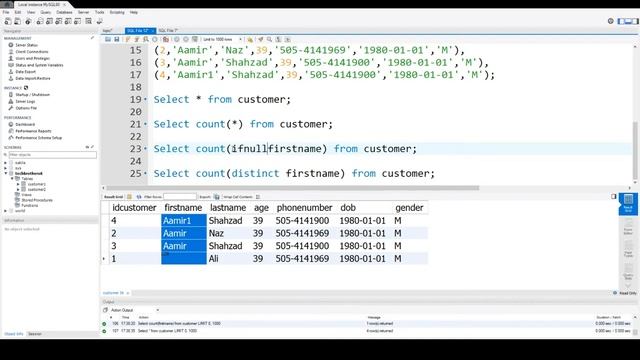Open Status and System Variables

click(x=39, y=65)
